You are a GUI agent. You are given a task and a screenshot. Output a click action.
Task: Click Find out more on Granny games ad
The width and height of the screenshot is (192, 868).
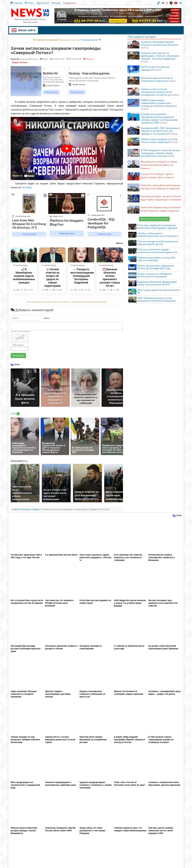click(x=77, y=92)
